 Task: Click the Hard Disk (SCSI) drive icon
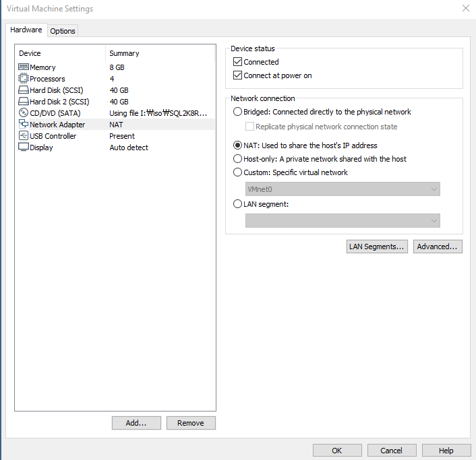(24, 90)
